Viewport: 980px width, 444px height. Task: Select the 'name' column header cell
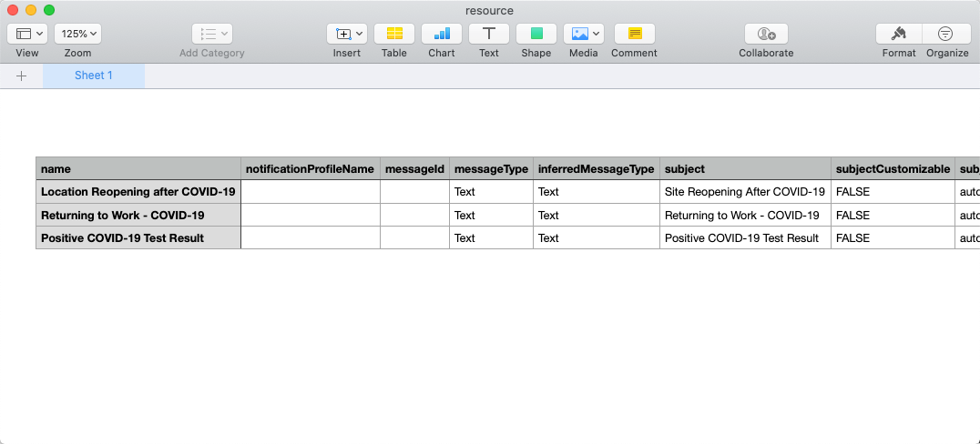[138, 169]
